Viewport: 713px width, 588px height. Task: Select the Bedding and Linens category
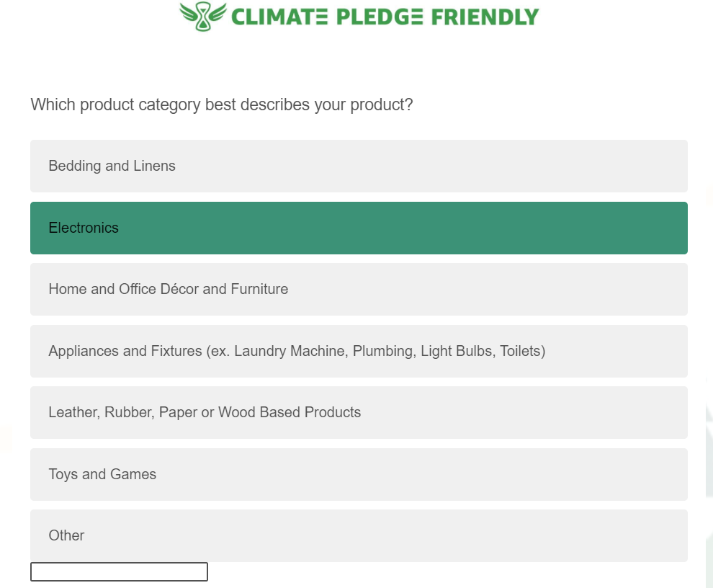(359, 166)
